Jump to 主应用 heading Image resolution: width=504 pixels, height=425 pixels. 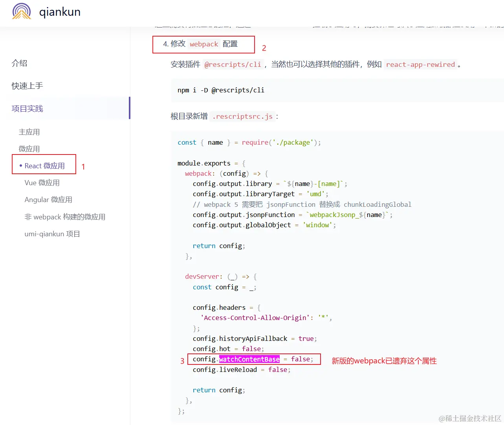click(29, 132)
